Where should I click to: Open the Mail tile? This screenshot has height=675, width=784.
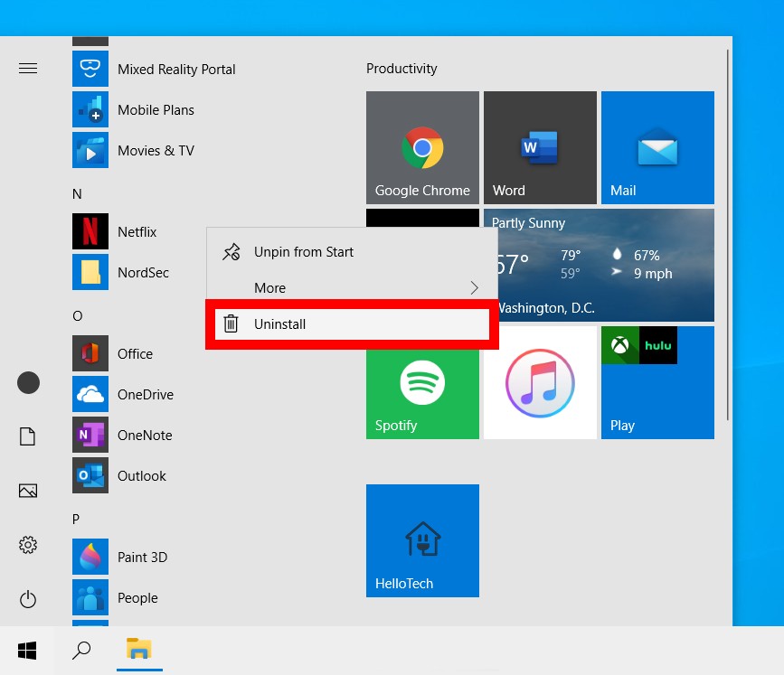pyautogui.click(x=657, y=147)
